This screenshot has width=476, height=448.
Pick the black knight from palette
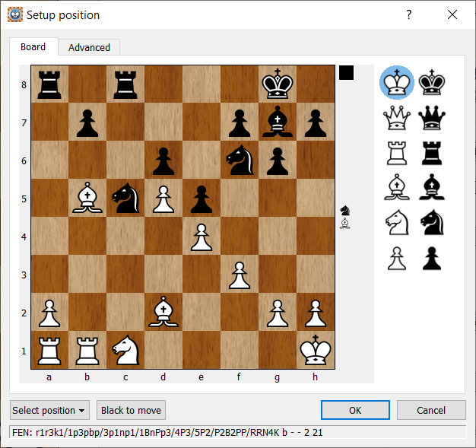tap(432, 223)
